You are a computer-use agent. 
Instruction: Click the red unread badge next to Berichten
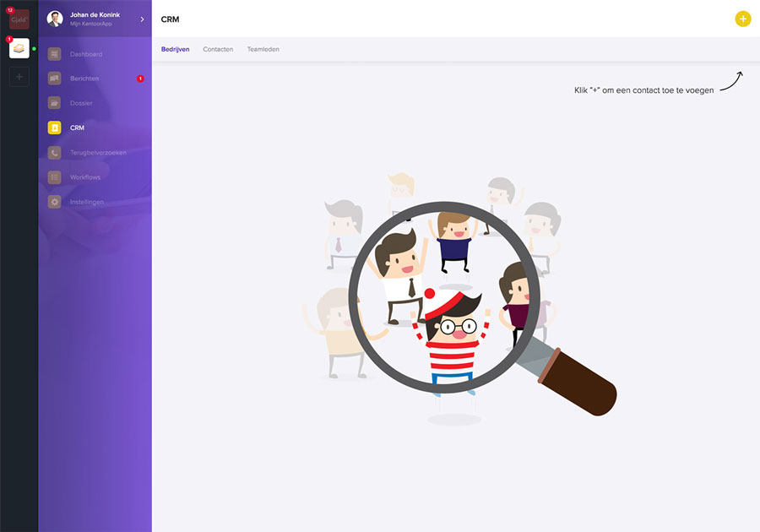[x=140, y=79]
